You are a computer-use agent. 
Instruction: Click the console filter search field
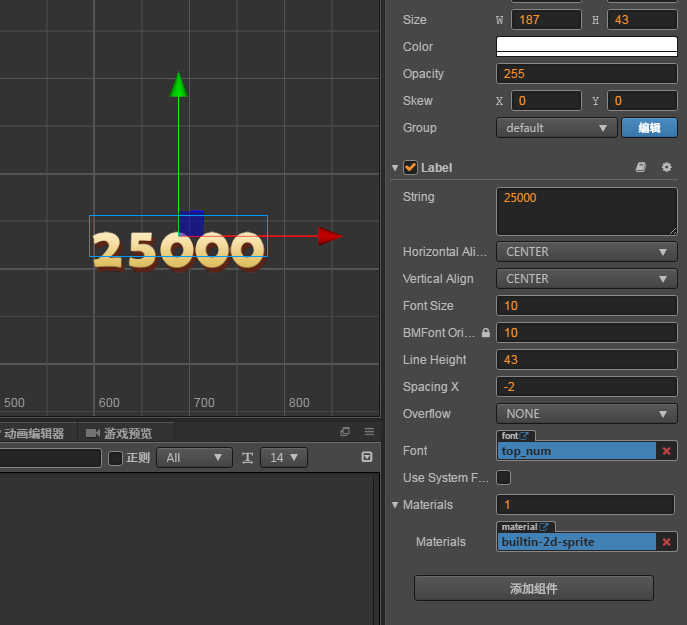(50, 458)
